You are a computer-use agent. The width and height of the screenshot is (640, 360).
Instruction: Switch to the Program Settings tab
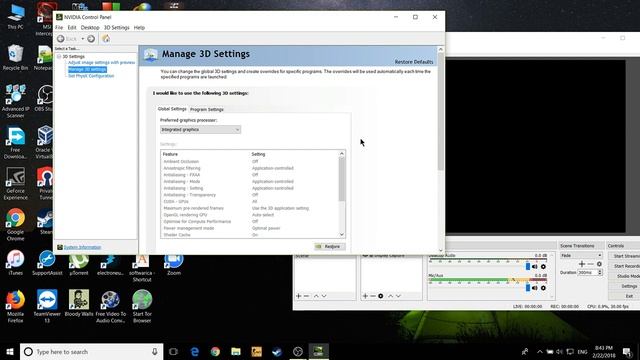coord(207,109)
